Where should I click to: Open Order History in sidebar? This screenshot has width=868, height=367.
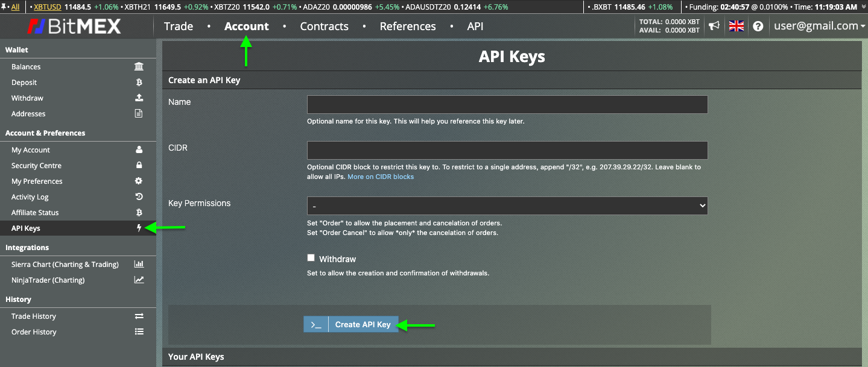(34, 332)
